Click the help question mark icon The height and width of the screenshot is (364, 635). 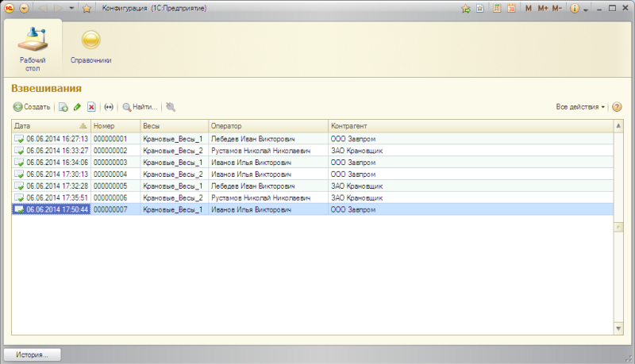[x=616, y=107]
